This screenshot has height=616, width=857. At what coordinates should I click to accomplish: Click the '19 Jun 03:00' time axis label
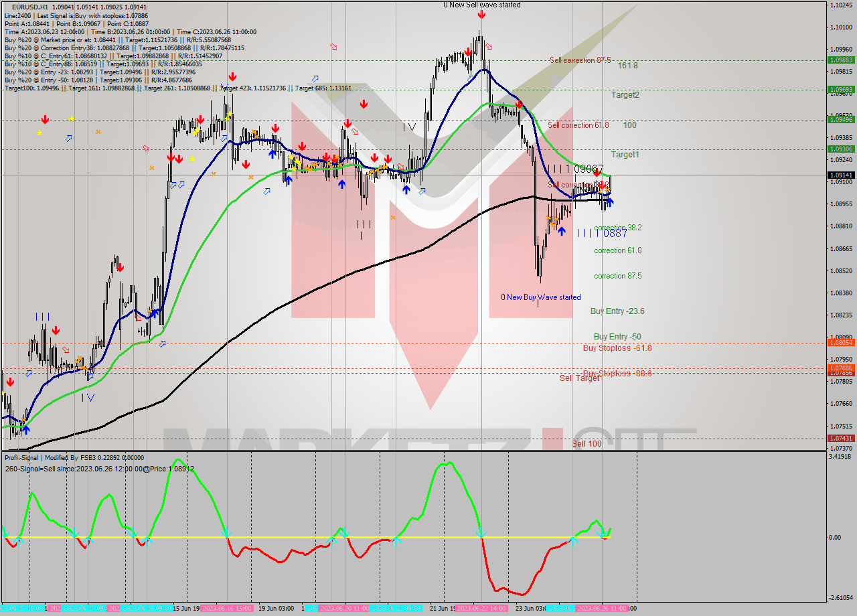[276, 608]
